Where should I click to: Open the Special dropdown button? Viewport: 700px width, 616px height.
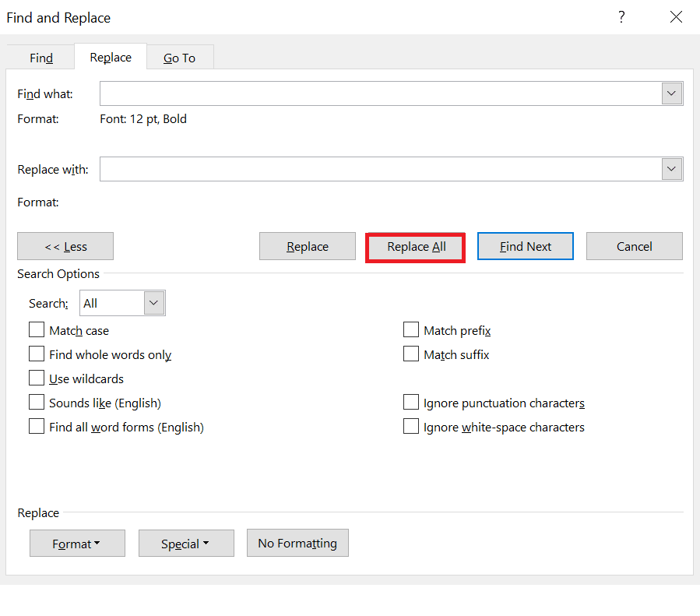tap(186, 544)
